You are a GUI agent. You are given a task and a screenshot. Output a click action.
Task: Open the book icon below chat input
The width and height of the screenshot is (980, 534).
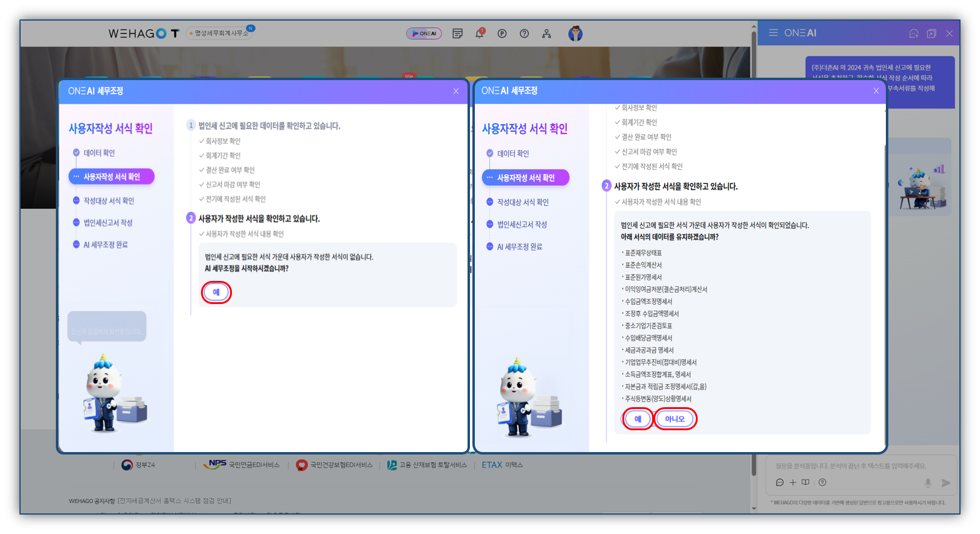(806, 482)
